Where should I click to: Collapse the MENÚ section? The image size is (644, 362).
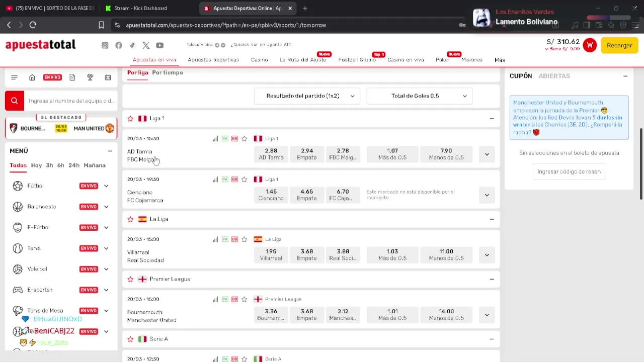click(x=110, y=151)
